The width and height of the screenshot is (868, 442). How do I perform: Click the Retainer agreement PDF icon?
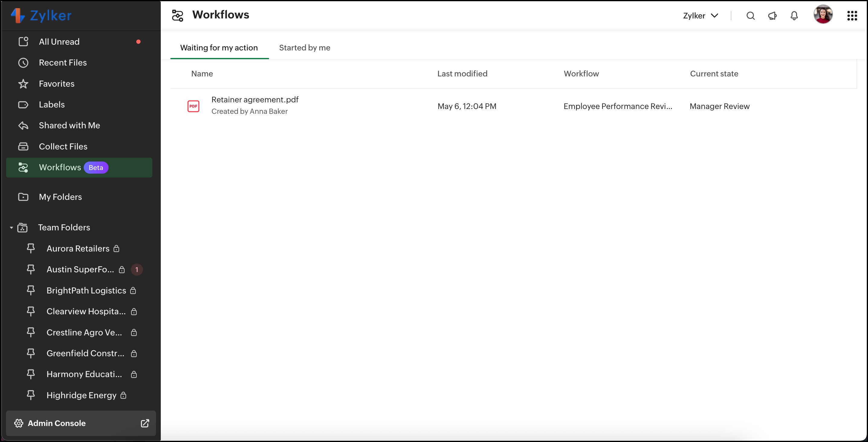193,106
